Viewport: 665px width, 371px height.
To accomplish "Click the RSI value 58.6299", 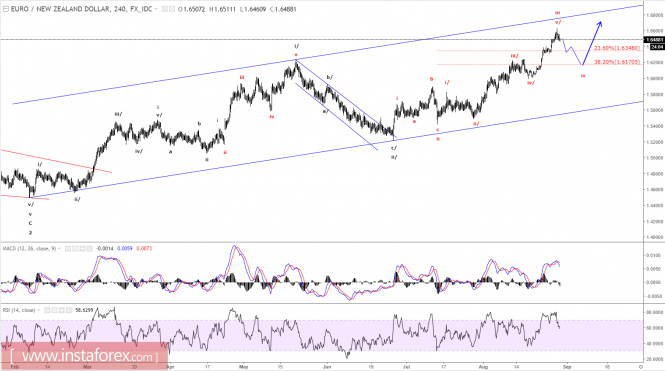I will click(84, 310).
